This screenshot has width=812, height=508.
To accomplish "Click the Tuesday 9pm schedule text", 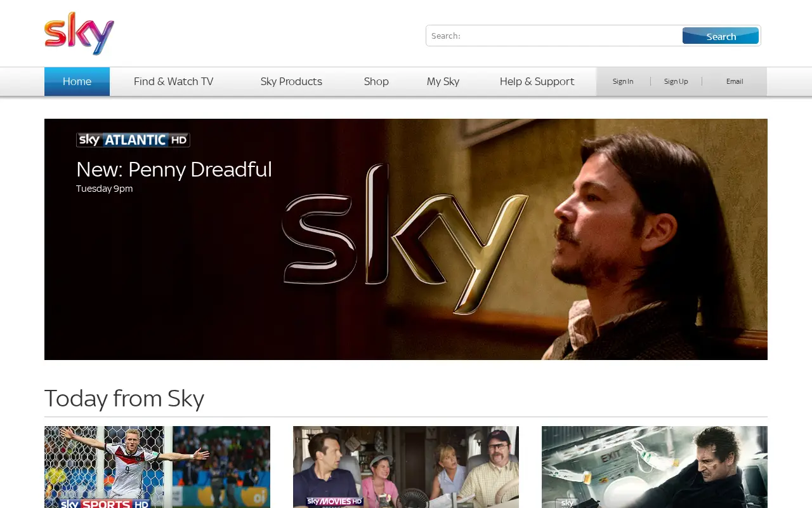I will point(105,189).
